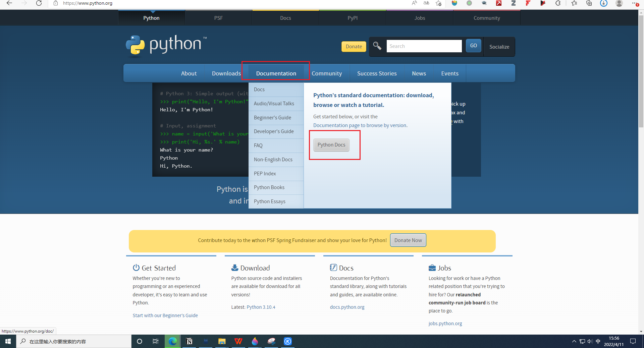Open the docs.python.org link
Image resolution: width=644 pixels, height=348 pixels.
(347, 307)
